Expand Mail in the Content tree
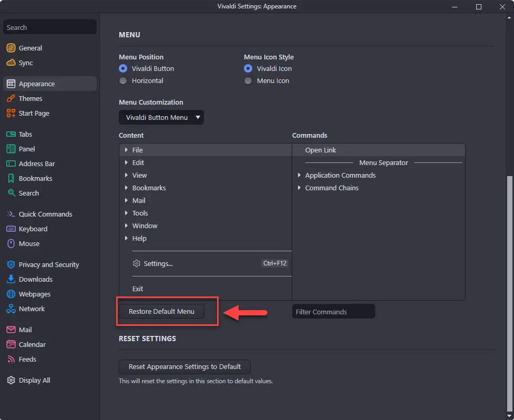Image resolution: width=514 pixels, height=420 pixels. 126,200
